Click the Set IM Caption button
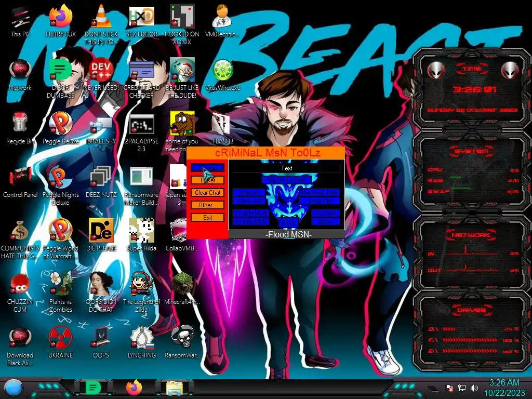532x399 pixels. click(287, 180)
